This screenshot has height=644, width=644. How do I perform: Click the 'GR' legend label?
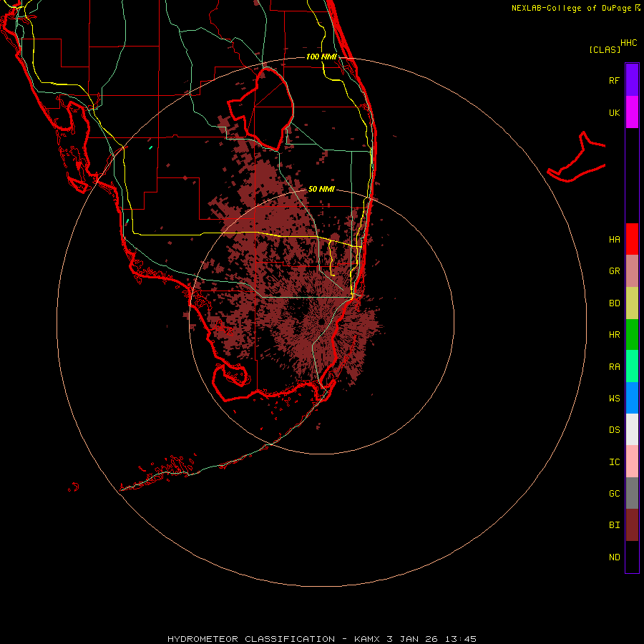(x=614, y=271)
